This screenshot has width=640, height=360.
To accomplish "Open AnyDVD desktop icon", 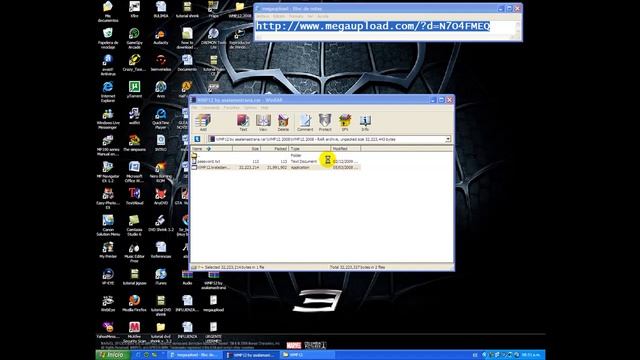I will [161, 196].
